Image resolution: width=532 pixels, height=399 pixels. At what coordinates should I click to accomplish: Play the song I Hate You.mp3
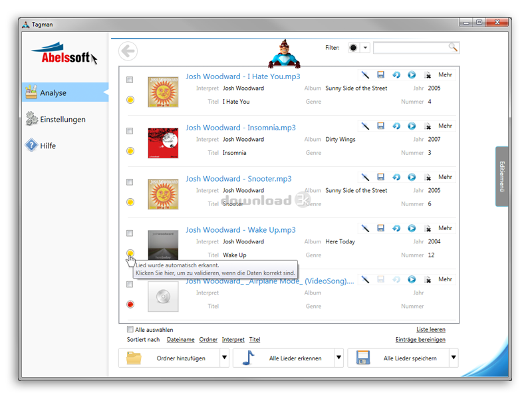click(x=412, y=74)
